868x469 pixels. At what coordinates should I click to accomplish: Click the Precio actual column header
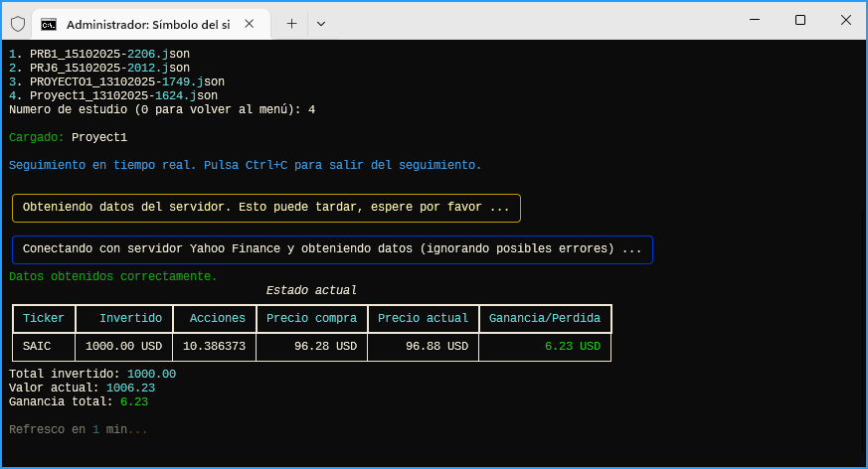(x=423, y=319)
